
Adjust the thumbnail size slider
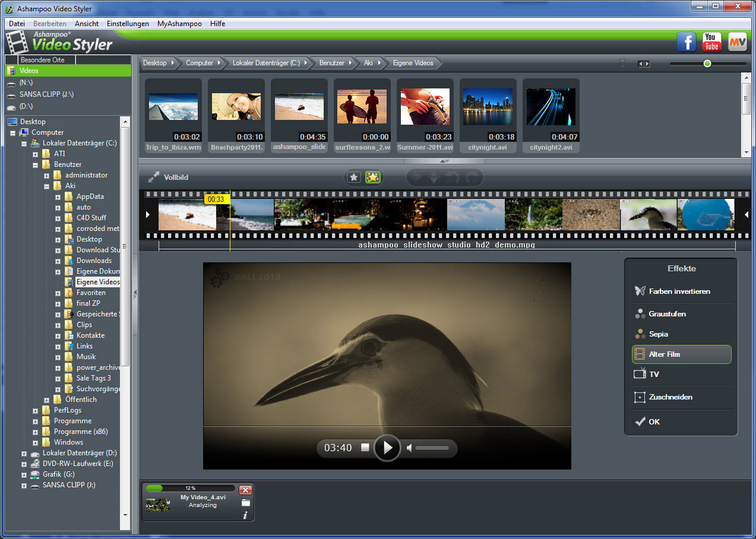(x=707, y=64)
